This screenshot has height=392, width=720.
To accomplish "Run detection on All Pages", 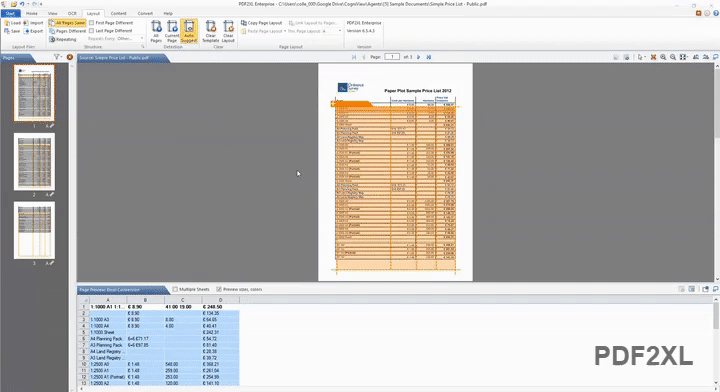I will (156, 31).
